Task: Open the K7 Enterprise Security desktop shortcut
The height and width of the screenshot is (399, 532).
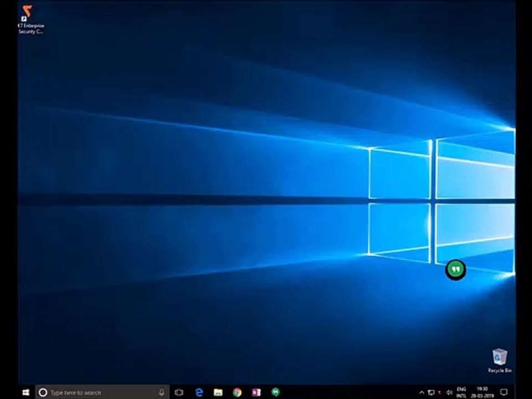Action: (30, 20)
